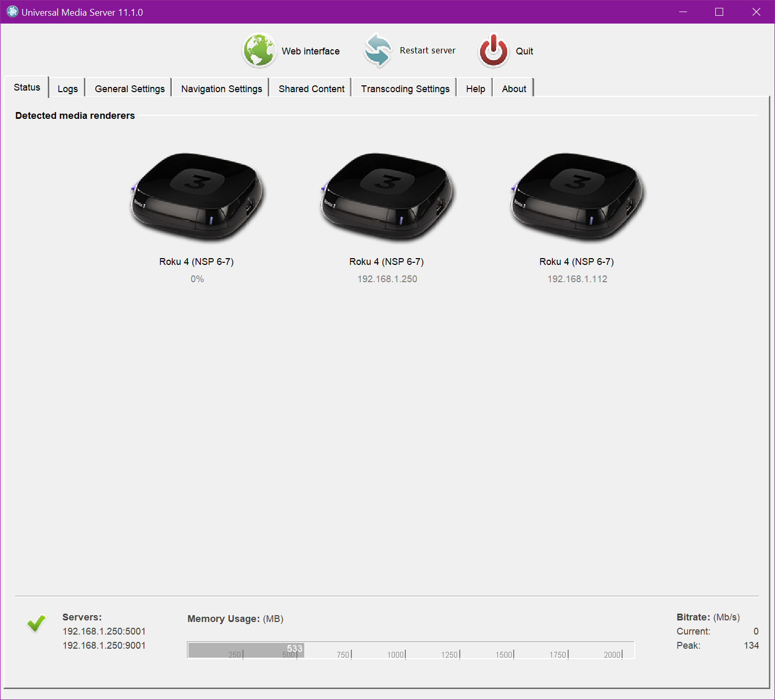Click the Detected media renderers heading
This screenshot has height=700, width=775.
click(x=75, y=116)
